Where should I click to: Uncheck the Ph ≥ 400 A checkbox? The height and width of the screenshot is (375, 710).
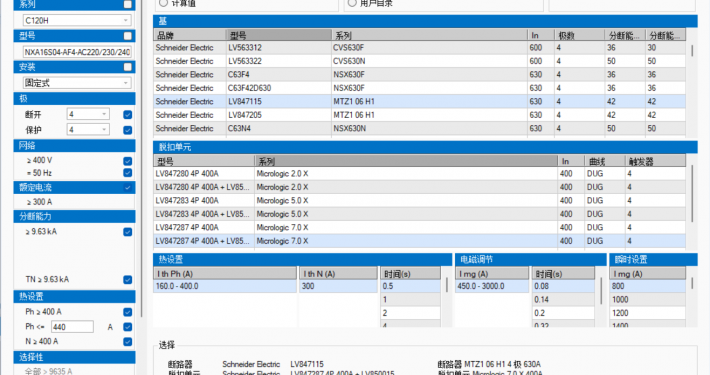[x=128, y=312]
